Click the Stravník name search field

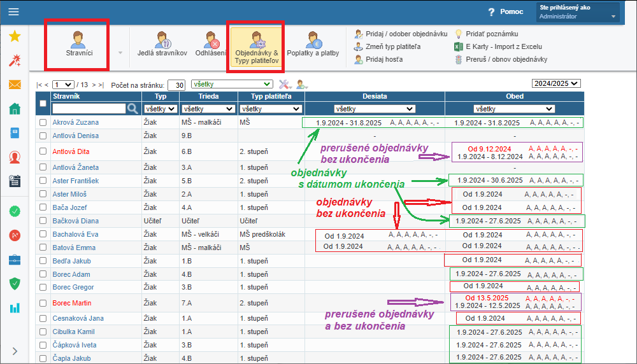[x=88, y=109]
